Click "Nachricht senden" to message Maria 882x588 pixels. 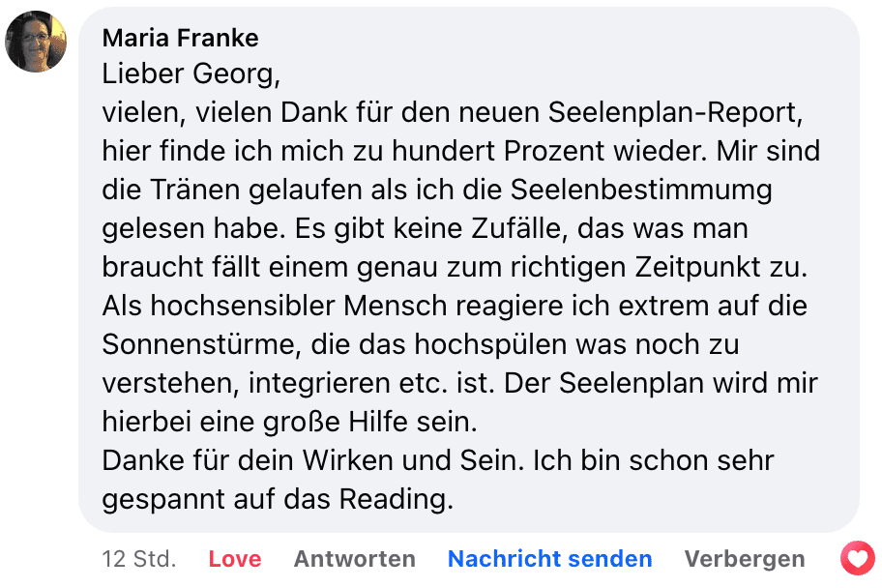tap(549, 559)
